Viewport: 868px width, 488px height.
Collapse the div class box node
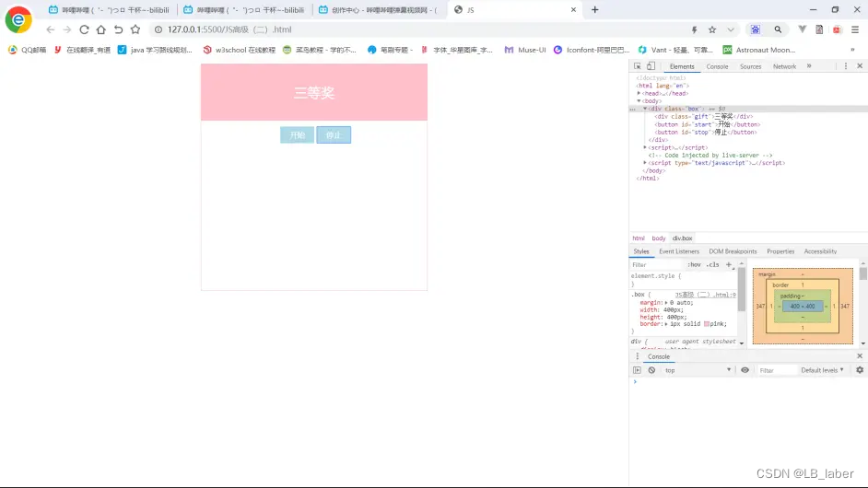point(645,109)
